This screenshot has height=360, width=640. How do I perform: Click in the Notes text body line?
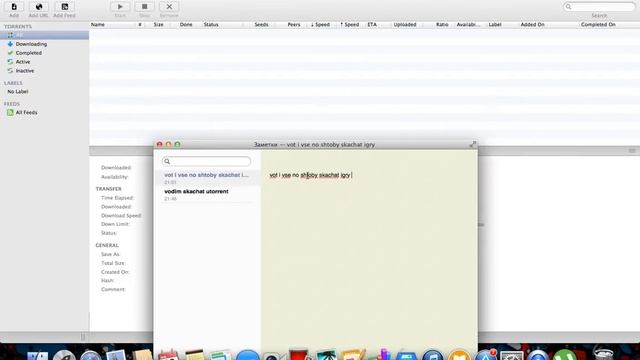(310, 175)
